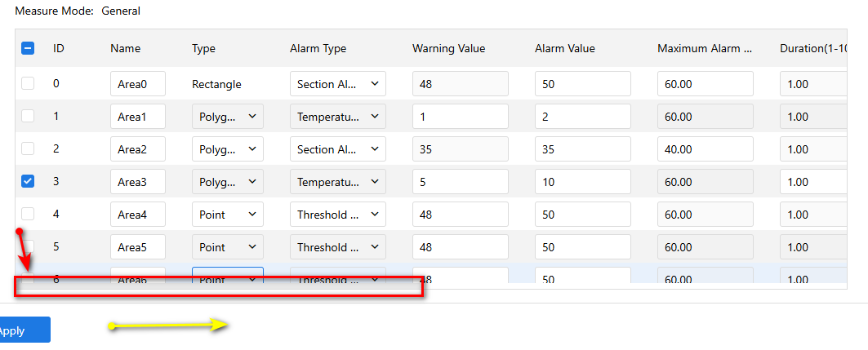Expand Point type dropdown for Area5
Viewport: 868px width, 350px height.
click(x=228, y=247)
